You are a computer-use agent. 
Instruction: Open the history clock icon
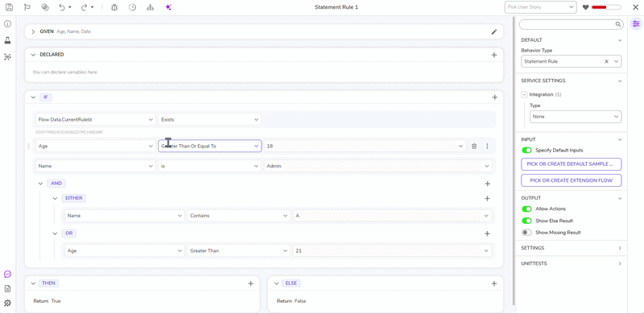pos(132,7)
